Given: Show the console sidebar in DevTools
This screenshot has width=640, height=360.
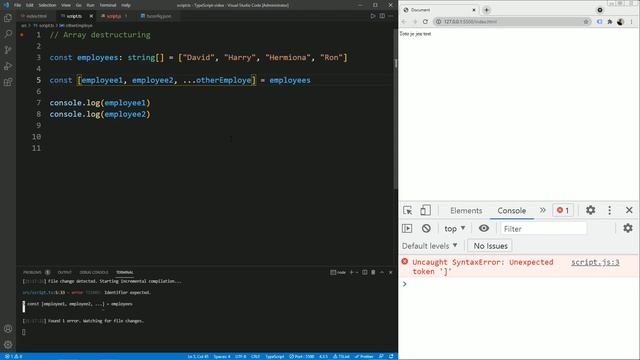Looking at the screenshot, I should point(407,229).
